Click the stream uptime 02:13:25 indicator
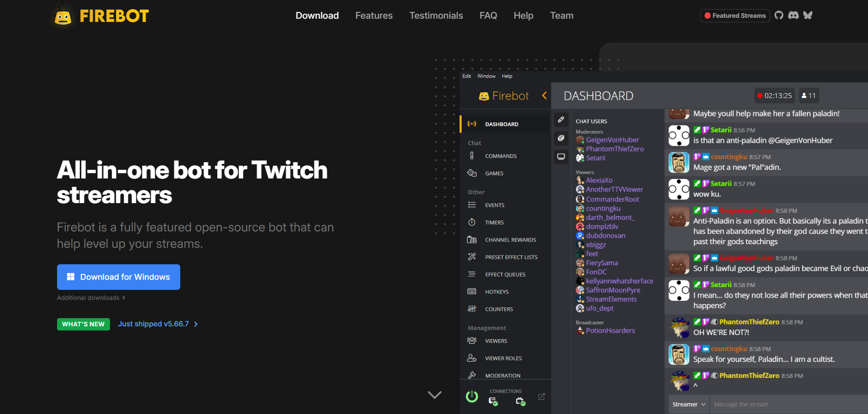The height and width of the screenshot is (414, 868). tap(774, 95)
